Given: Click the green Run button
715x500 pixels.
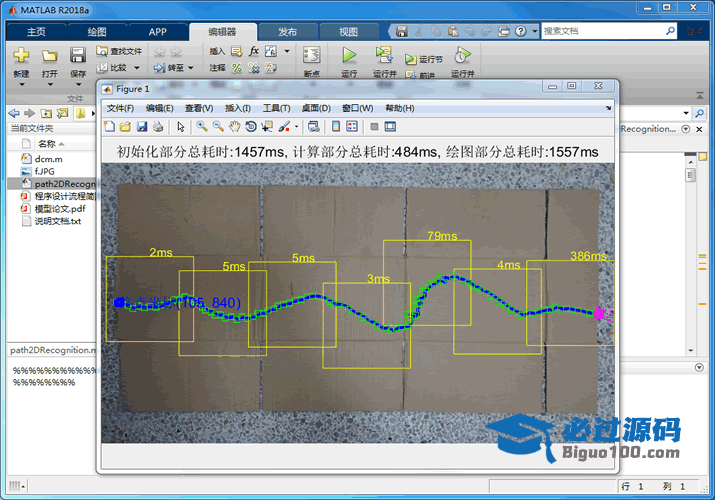Looking at the screenshot, I should 349,56.
